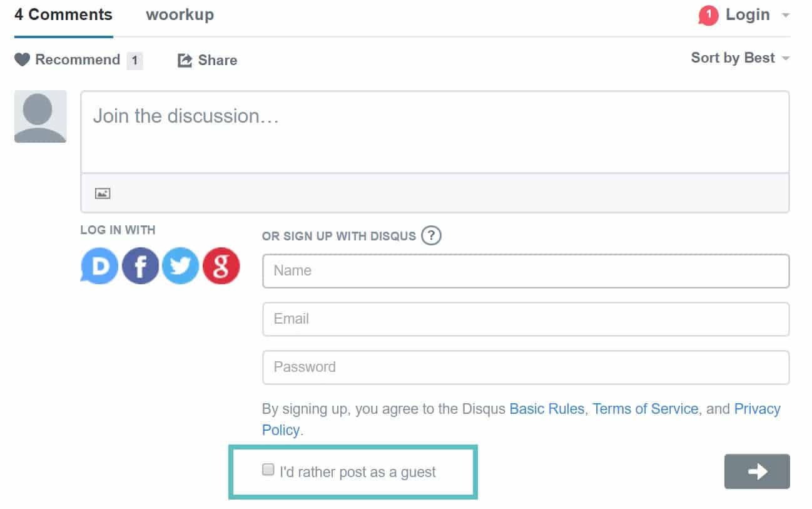
Task: Open the Disqus Basic Rules link
Action: click(x=546, y=408)
